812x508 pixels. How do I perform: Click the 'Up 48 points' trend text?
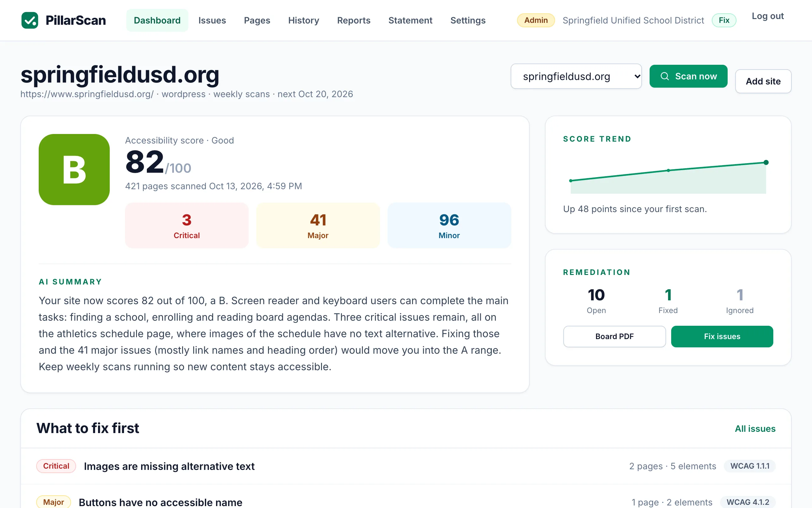point(635,209)
